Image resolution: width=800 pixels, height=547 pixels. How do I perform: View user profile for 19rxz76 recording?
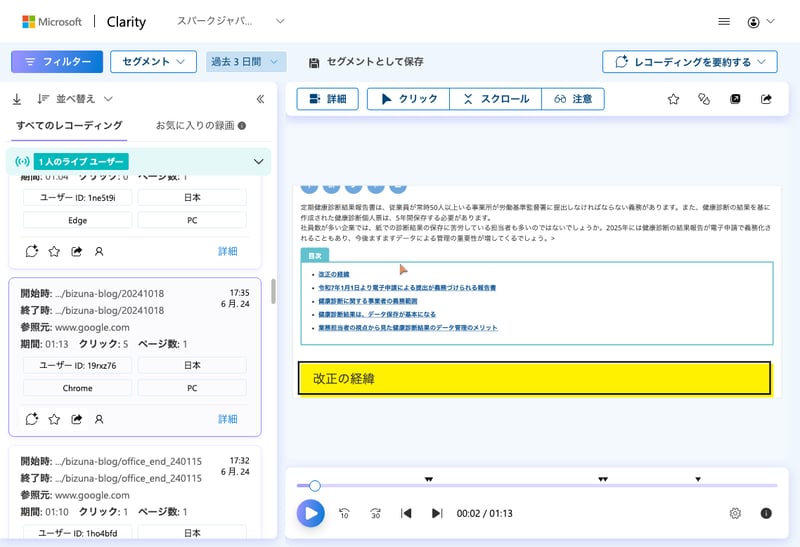tap(99, 419)
